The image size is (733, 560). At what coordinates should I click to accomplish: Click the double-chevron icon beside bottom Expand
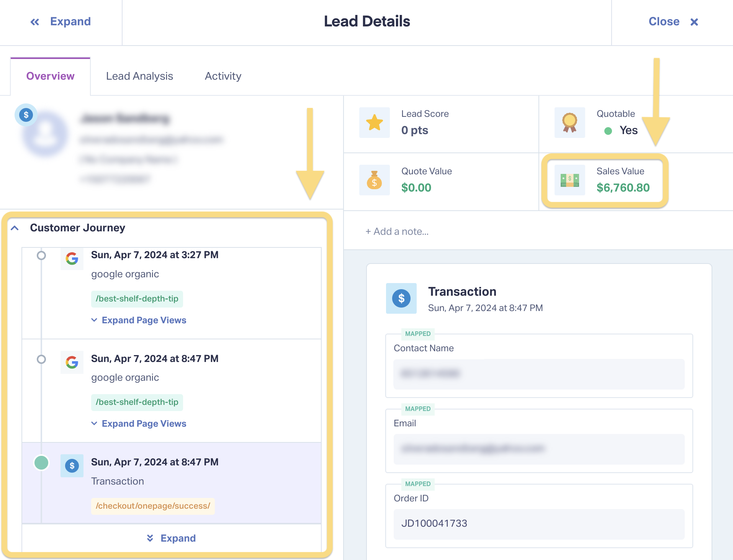(150, 538)
